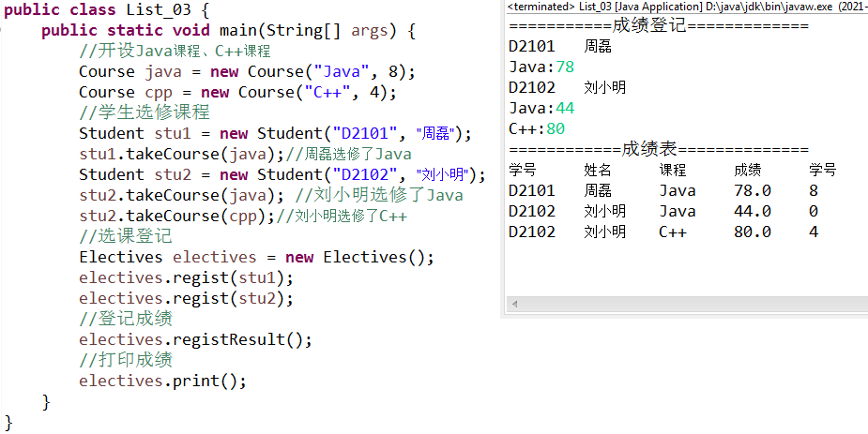Image resolution: width=868 pixels, height=434 pixels.
Task: Click the score 44.0 in the table
Action: pos(753,211)
